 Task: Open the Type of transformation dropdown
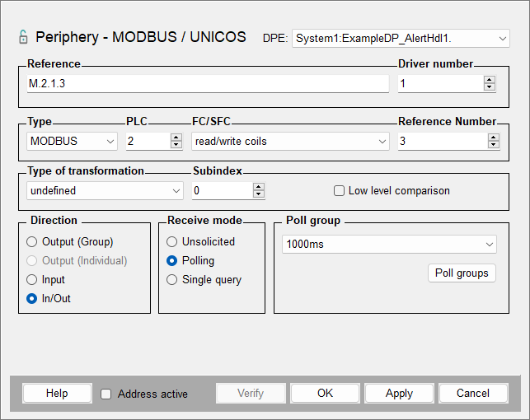tap(106, 191)
